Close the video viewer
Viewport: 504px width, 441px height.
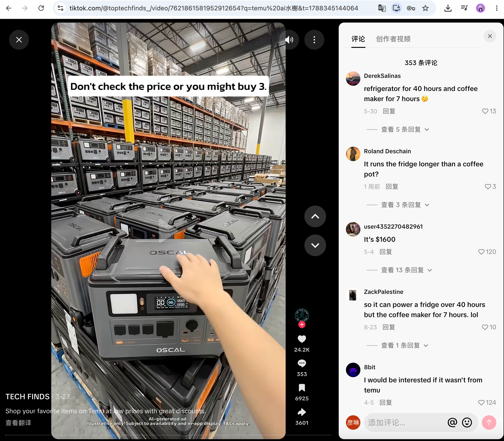[x=19, y=40]
